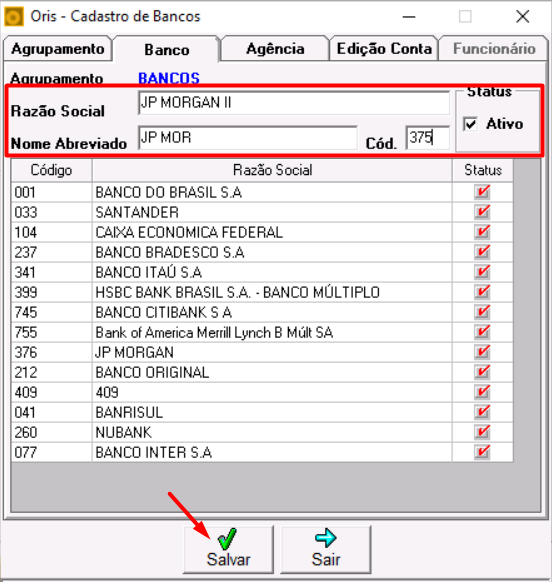This screenshot has width=552, height=582.
Task: Toggle status check for BANCO DO BRASIL S.A
Action: (482, 192)
